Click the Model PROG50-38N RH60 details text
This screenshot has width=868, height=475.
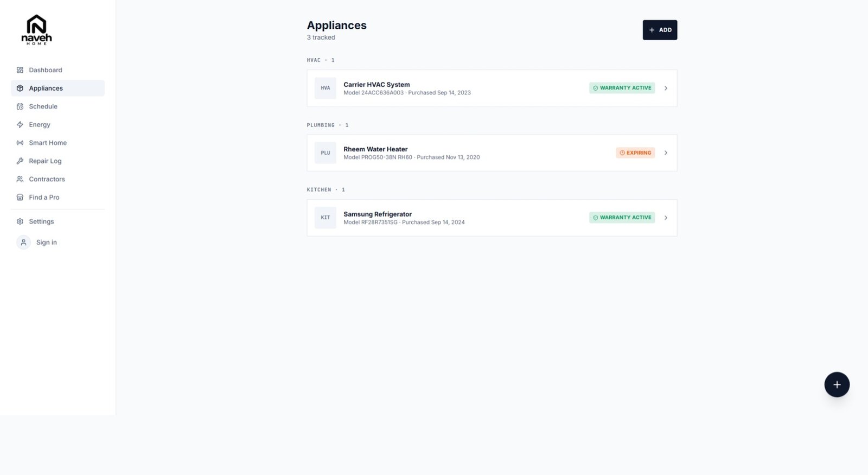[x=411, y=157]
